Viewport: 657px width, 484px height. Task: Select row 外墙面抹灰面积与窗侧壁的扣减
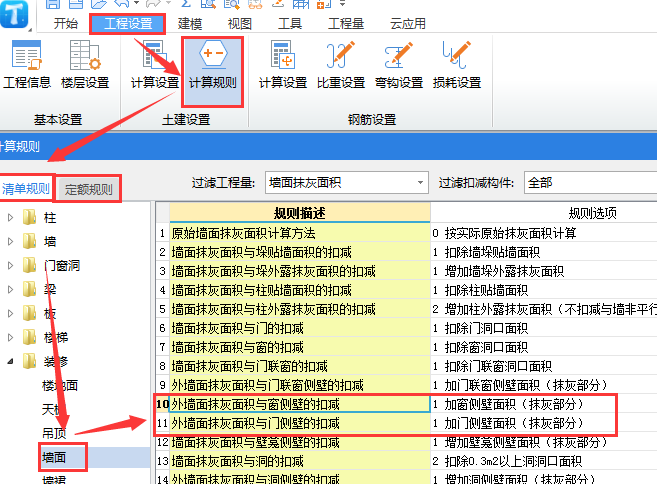click(x=300, y=404)
